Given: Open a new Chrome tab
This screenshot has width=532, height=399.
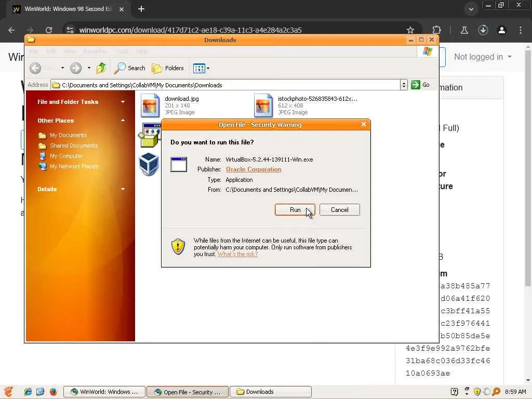Looking at the screenshot, I should [x=141, y=9].
